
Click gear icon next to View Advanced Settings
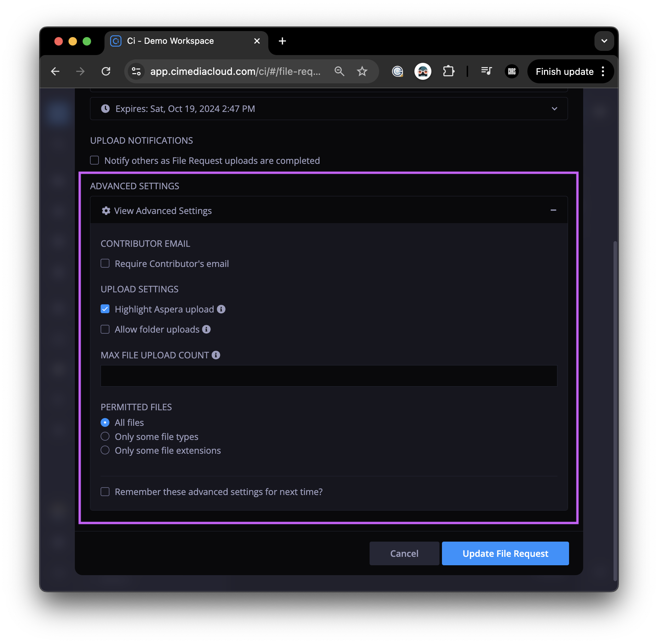[x=106, y=211]
